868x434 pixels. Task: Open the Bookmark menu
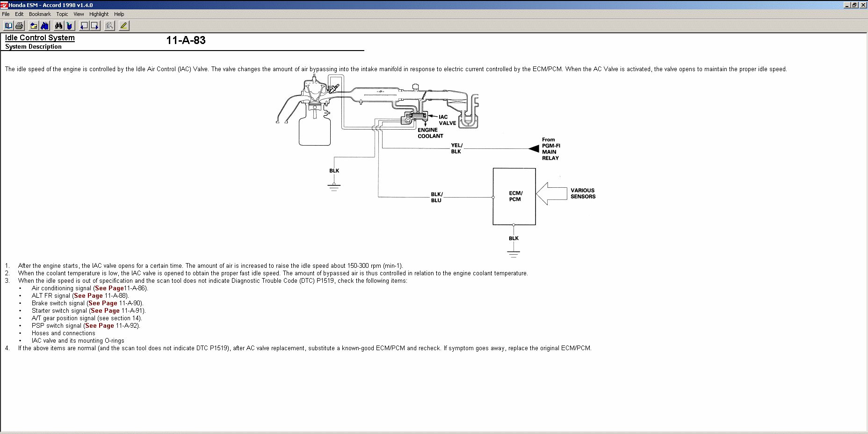(x=40, y=14)
